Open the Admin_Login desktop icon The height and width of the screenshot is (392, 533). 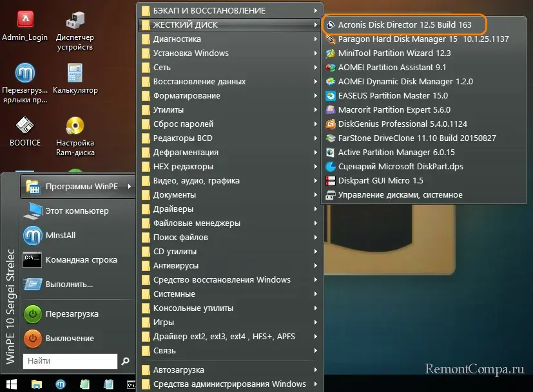pos(25,26)
